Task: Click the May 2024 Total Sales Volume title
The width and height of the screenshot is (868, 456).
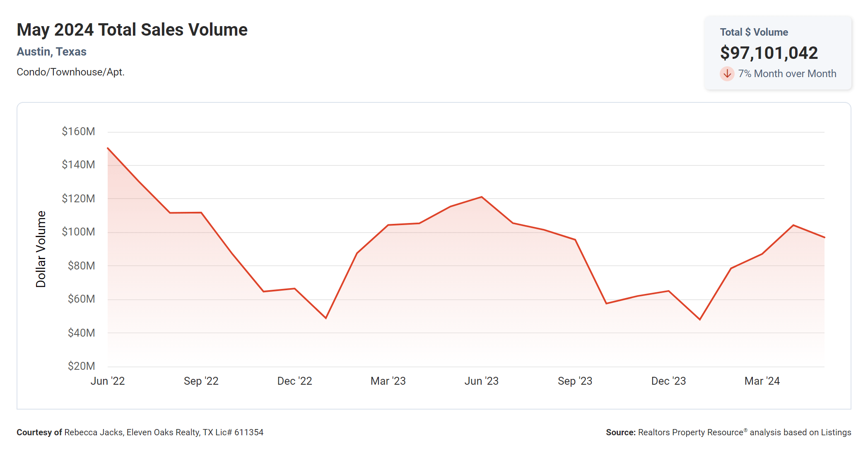Action: coord(132,30)
